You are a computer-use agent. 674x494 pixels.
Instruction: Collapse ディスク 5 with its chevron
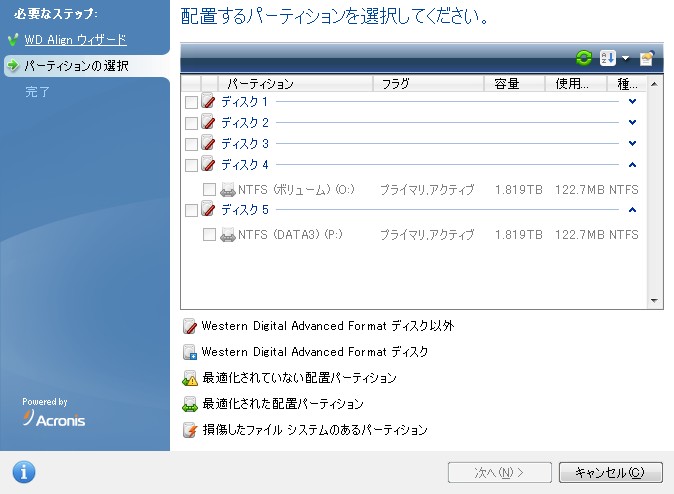632,210
